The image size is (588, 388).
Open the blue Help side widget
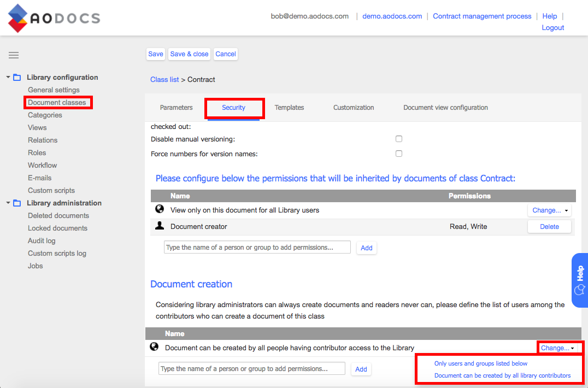(x=580, y=280)
